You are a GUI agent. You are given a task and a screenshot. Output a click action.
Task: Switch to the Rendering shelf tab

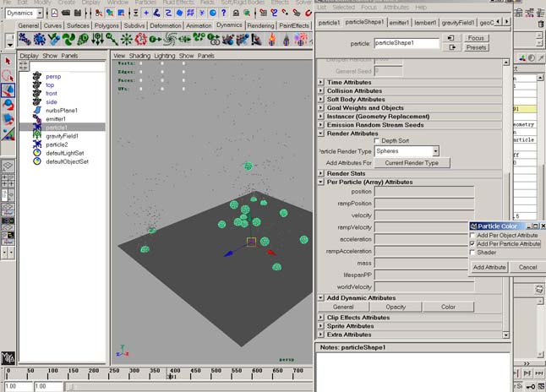click(260, 25)
